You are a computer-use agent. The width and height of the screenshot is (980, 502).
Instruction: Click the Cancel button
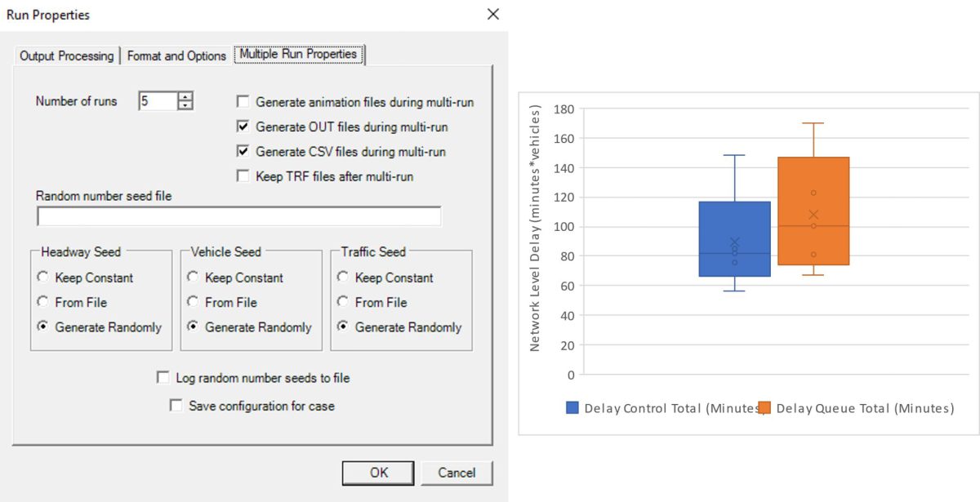pyautogui.click(x=457, y=473)
